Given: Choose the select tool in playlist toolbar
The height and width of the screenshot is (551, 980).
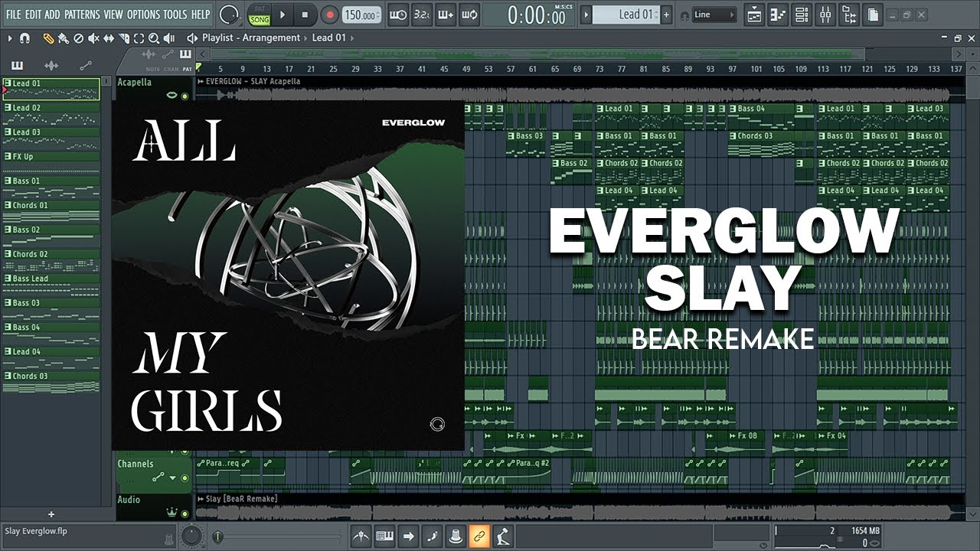Looking at the screenshot, I should click(x=139, y=38).
